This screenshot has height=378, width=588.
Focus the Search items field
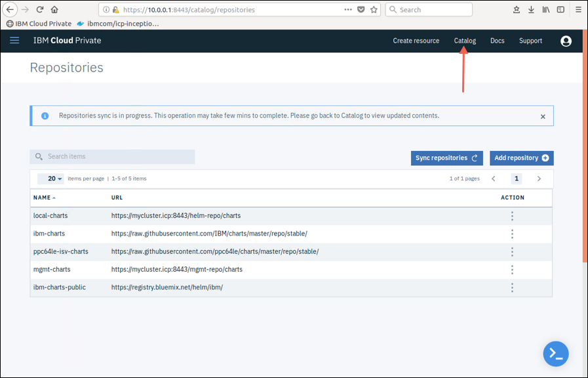point(112,157)
